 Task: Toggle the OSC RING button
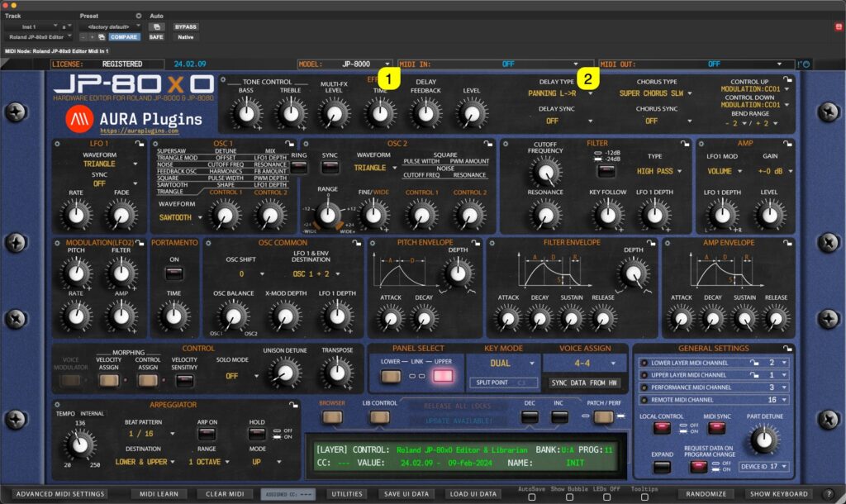(298, 168)
